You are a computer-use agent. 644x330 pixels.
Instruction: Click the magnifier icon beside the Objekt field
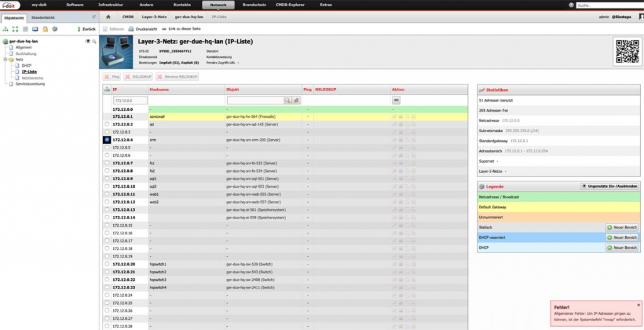(287, 100)
